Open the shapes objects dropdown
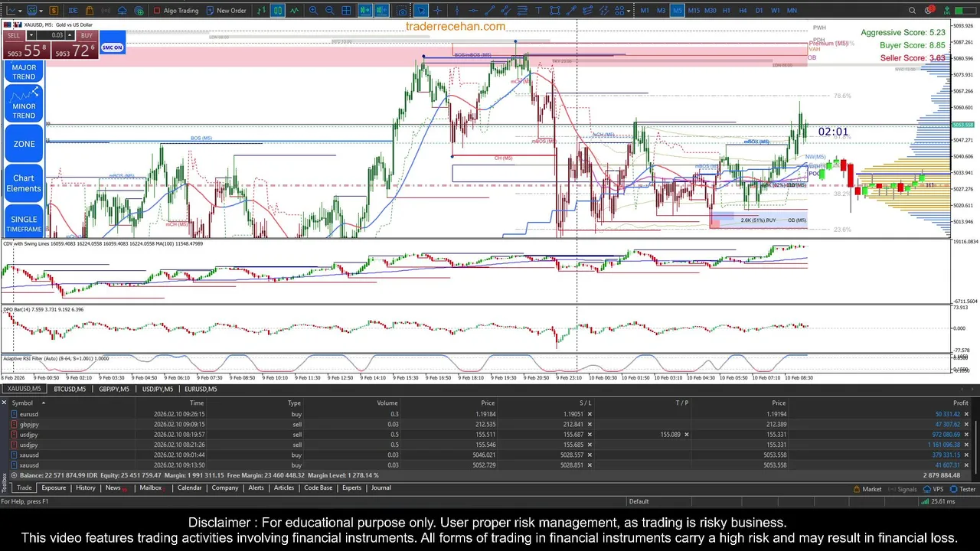 click(x=629, y=11)
